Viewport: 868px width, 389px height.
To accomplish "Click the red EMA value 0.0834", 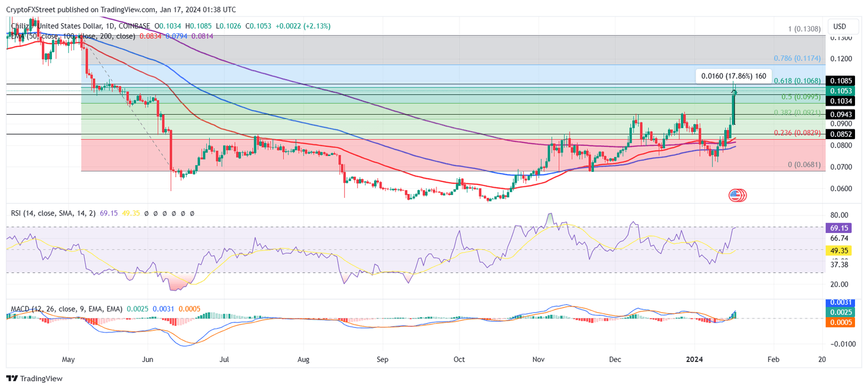I will 150,36.
